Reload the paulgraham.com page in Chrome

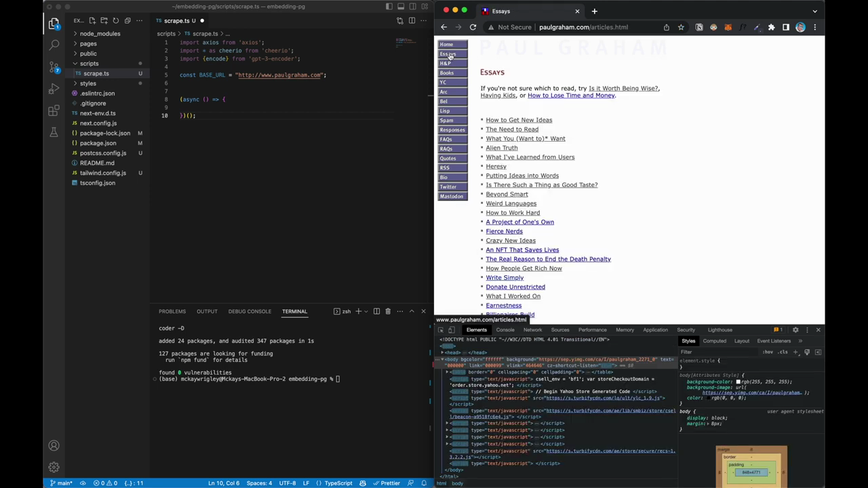(x=473, y=27)
